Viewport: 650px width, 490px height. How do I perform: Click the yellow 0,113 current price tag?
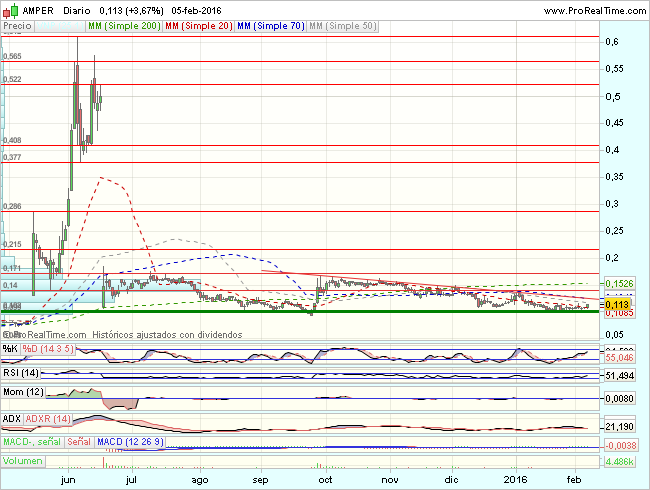(618, 302)
